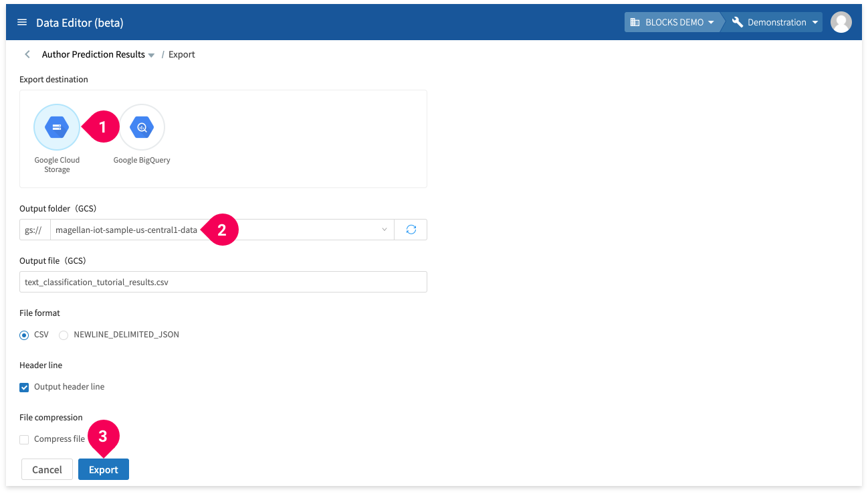Click the Data Editor (beta) title

(80, 23)
